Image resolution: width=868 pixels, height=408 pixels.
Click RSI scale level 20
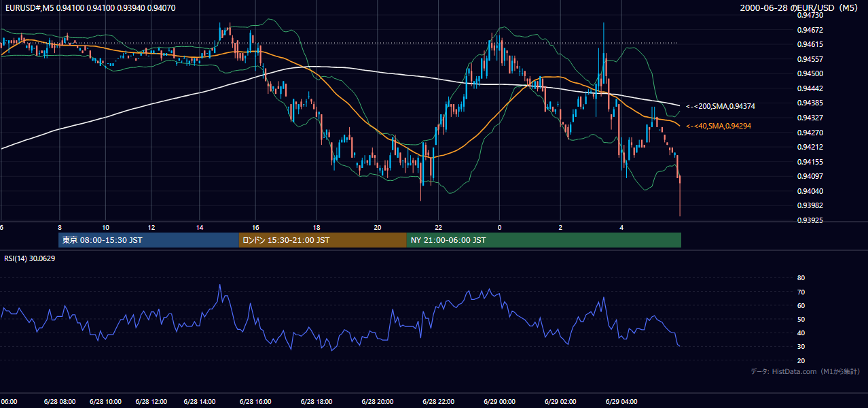(x=801, y=361)
